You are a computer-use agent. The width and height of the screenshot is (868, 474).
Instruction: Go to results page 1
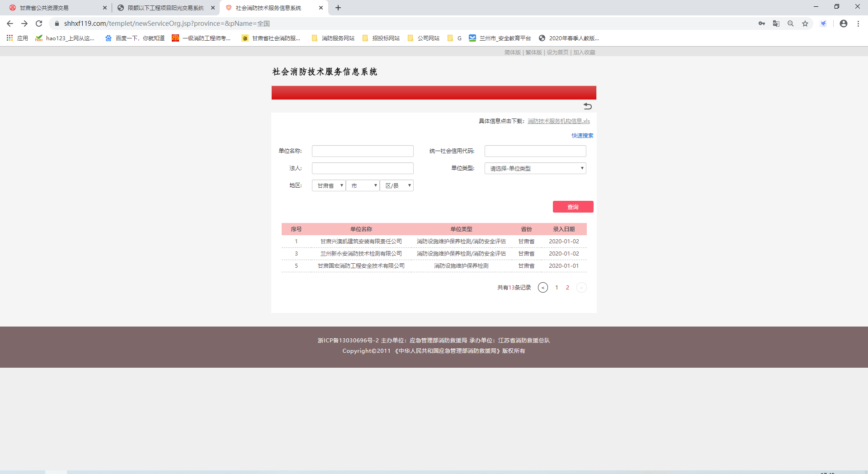click(557, 288)
